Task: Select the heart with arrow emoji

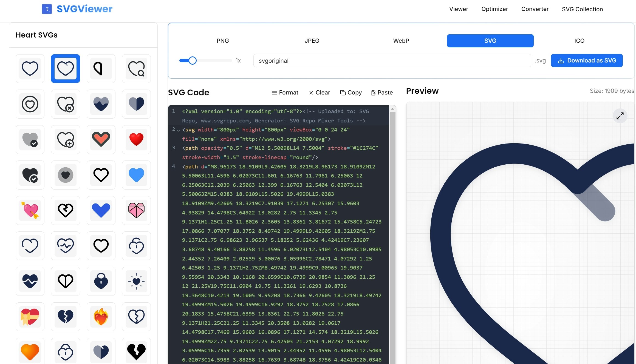Action: (x=30, y=210)
